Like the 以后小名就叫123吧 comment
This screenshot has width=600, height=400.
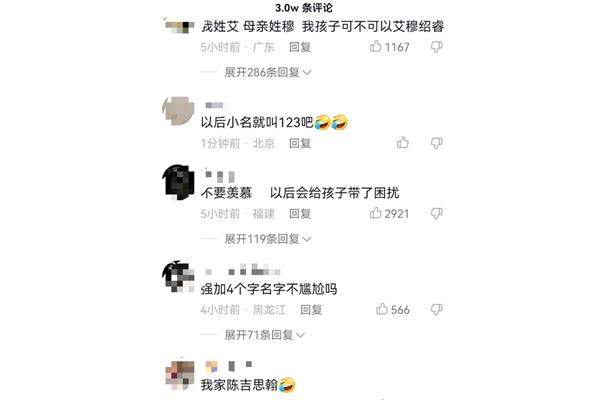tap(403, 143)
